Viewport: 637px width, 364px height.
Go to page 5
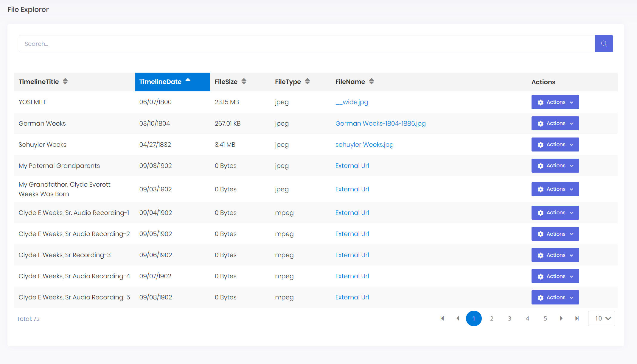point(545,318)
